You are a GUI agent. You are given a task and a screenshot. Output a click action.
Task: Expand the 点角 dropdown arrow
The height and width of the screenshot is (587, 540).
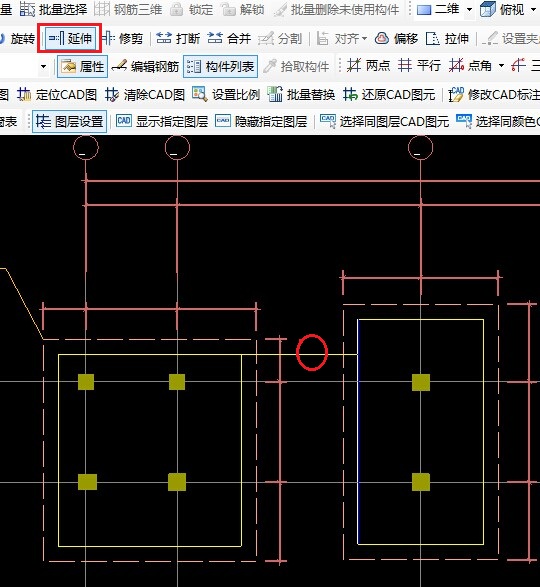(x=501, y=66)
